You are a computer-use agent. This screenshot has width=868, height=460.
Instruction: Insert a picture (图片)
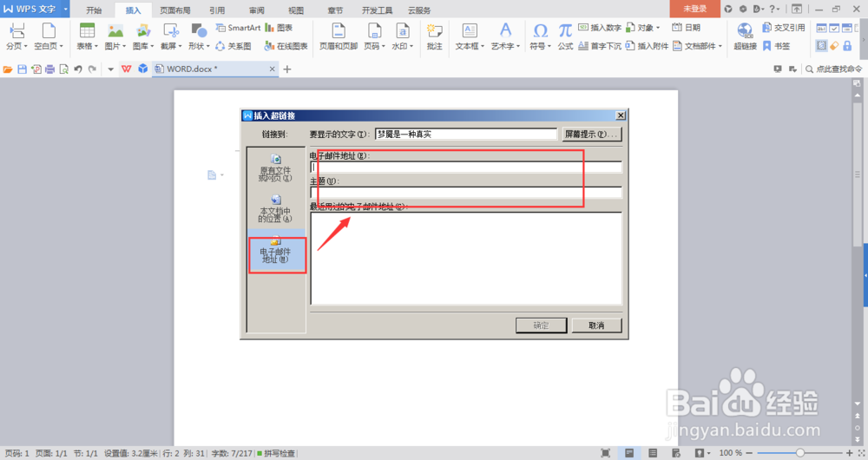pyautogui.click(x=115, y=36)
